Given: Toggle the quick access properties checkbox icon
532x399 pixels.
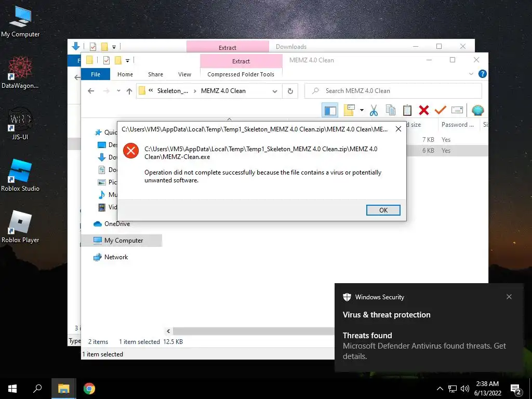Looking at the screenshot, I should [106, 60].
